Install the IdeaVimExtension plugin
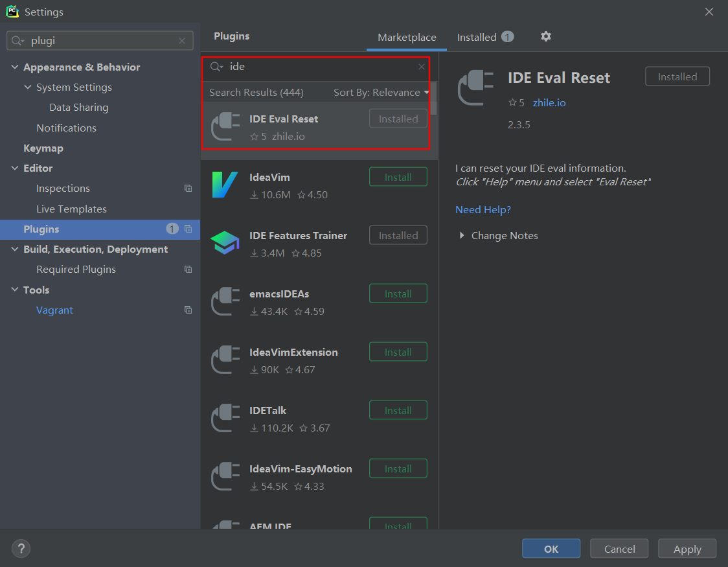Image resolution: width=728 pixels, height=567 pixels. (x=398, y=352)
